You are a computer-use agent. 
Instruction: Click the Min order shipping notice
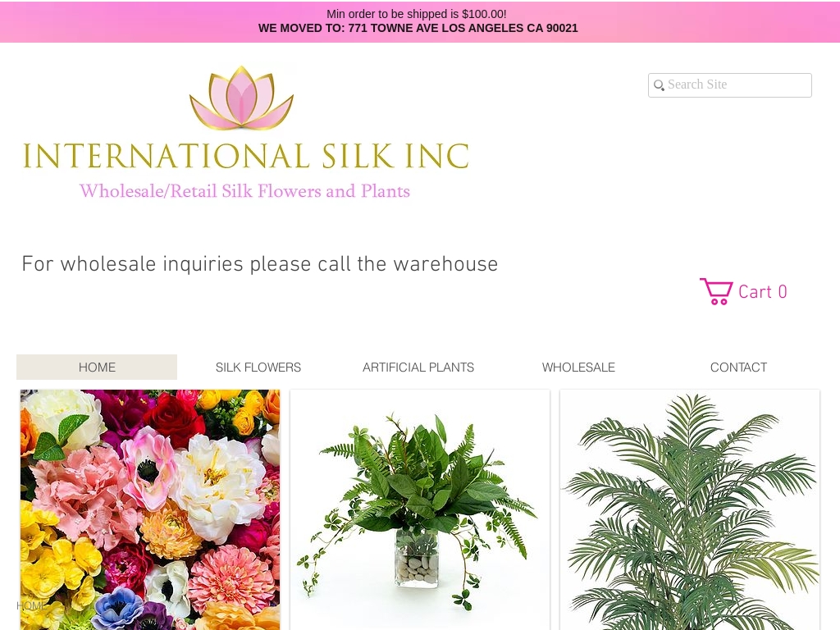(416, 14)
